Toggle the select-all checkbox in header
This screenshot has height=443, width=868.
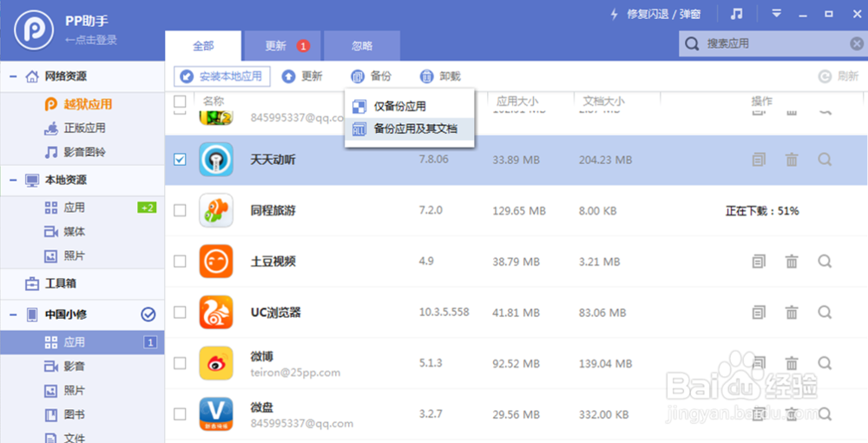180,102
